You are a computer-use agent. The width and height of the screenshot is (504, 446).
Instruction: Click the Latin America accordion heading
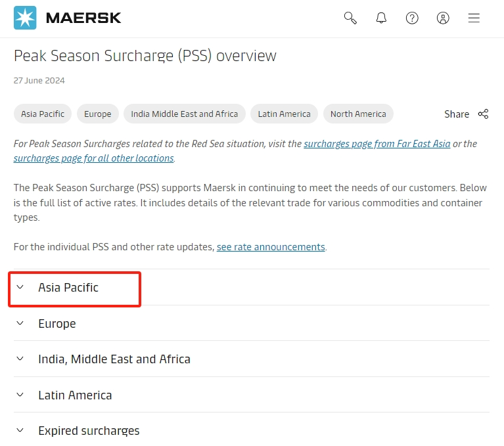75,395
